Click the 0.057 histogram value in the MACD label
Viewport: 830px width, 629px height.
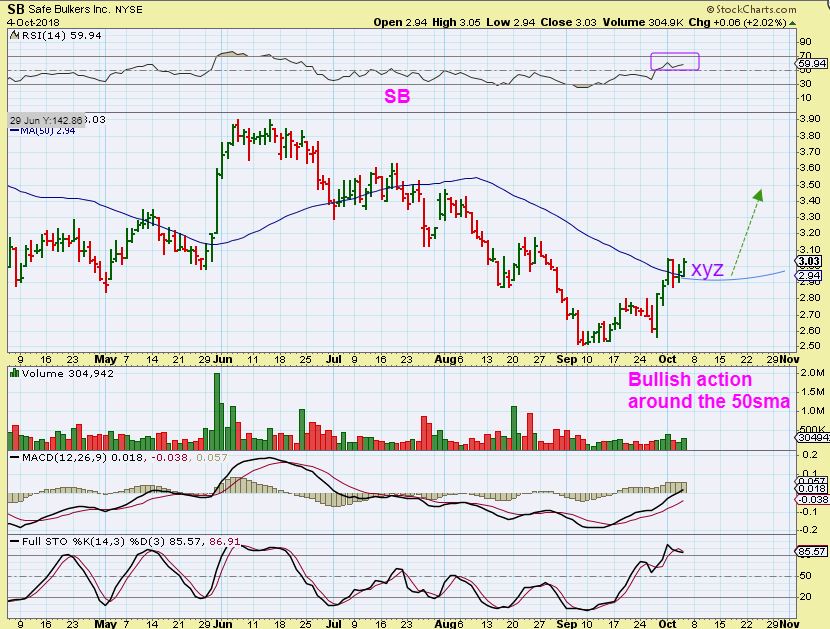[x=212, y=457]
